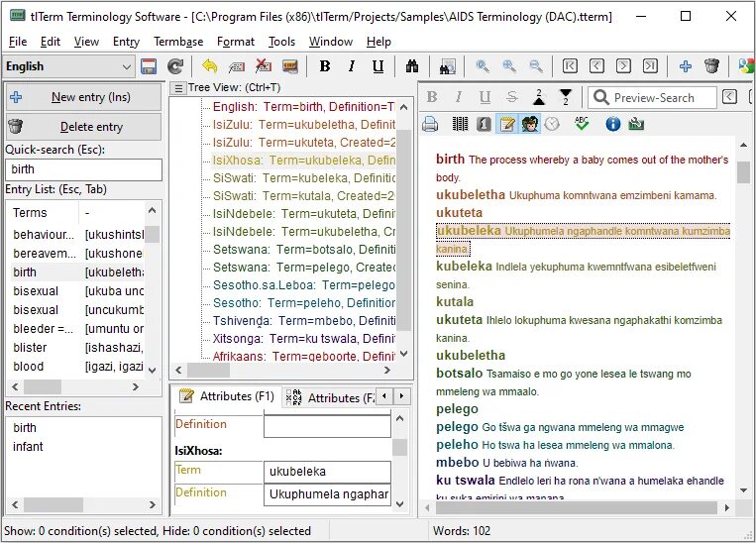756x543 pixels.
Task: Click the yellow undo arrow icon
Action: (209, 66)
